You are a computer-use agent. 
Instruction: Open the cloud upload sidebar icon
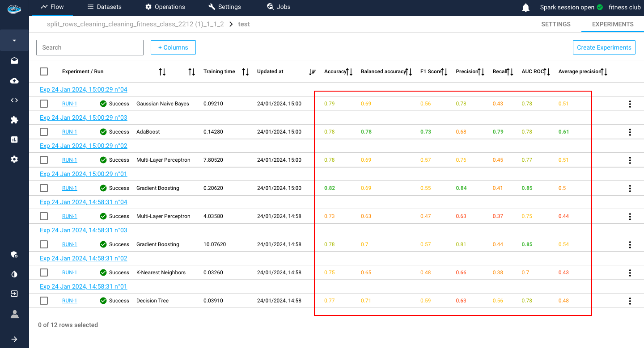coord(14,80)
